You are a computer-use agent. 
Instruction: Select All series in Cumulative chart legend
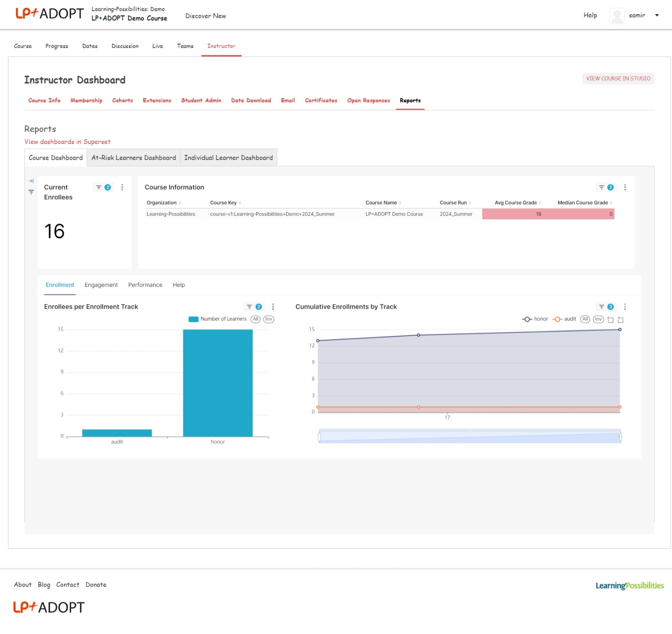pyautogui.click(x=585, y=319)
